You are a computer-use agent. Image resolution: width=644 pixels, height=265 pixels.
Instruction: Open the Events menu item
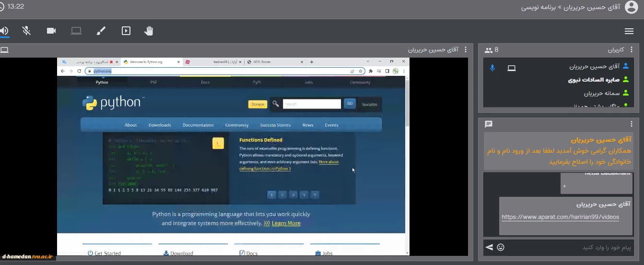pos(331,125)
